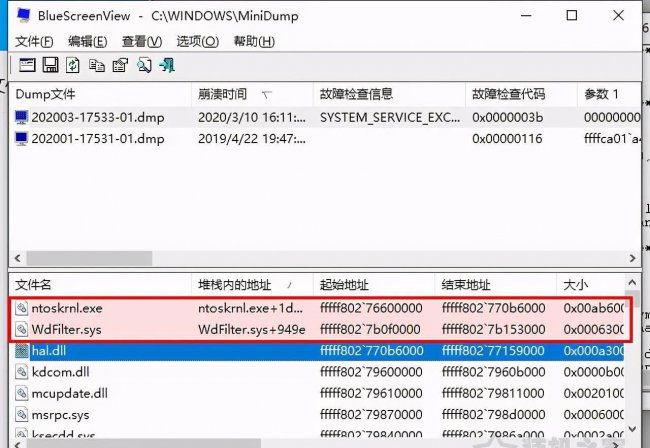This screenshot has height=448, width=650.
Task: Sort by 崩溃时间 column header
Action: click(x=252, y=94)
